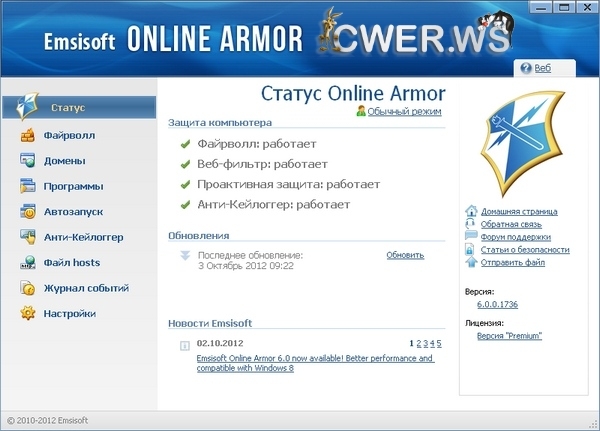This screenshot has height=431, width=600.
Task: Click the Обычный режим mode link
Action: point(404,111)
